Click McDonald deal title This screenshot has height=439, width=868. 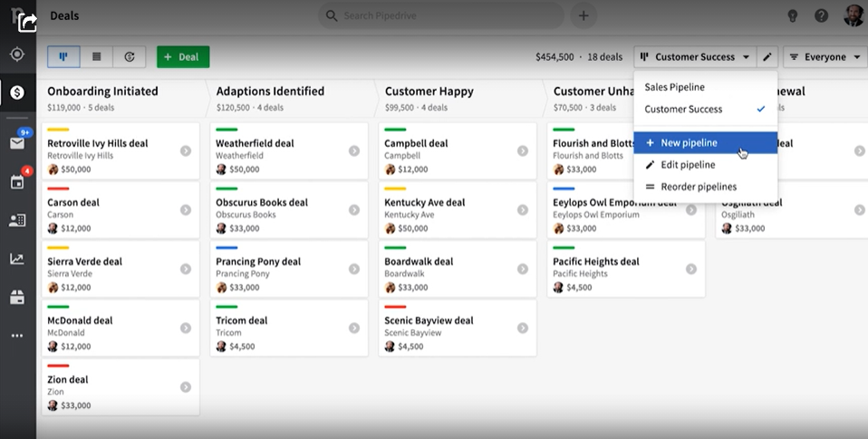click(80, 320)
